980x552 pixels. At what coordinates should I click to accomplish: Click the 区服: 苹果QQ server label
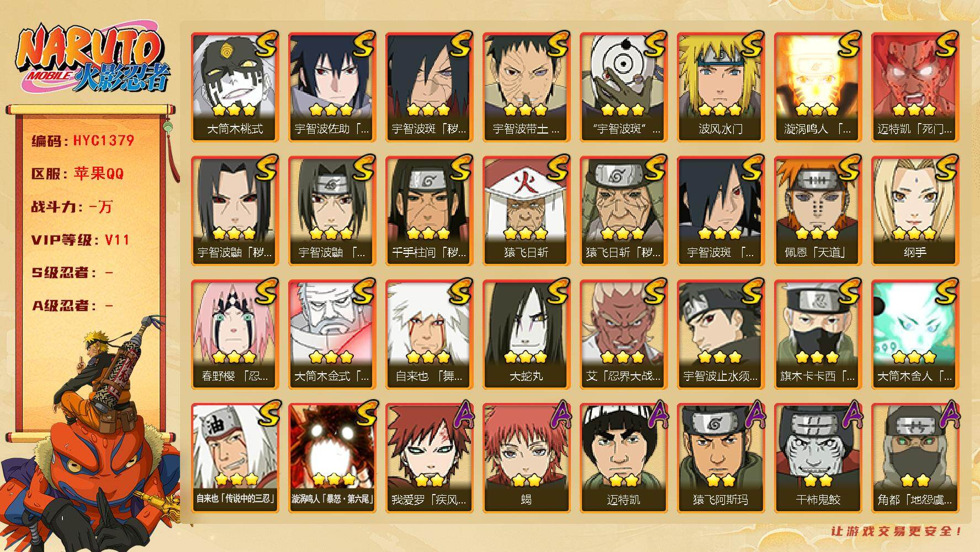click(x=77, y=174)
